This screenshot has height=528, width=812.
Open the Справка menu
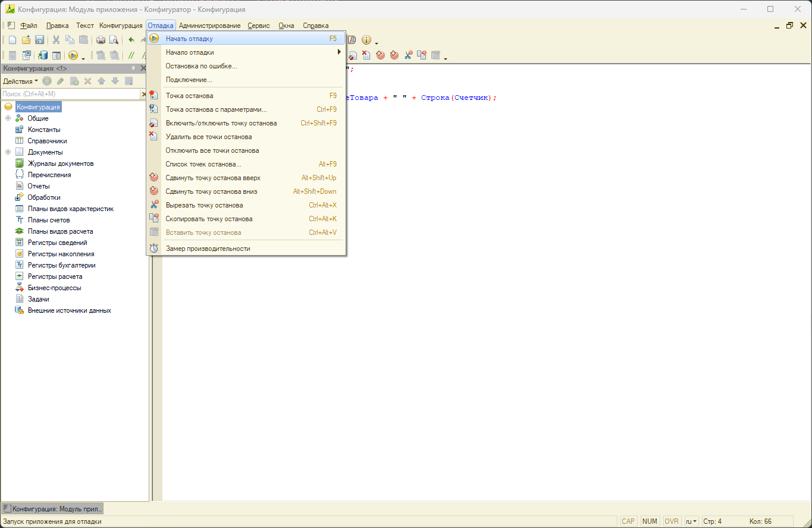tap(315, 26)
